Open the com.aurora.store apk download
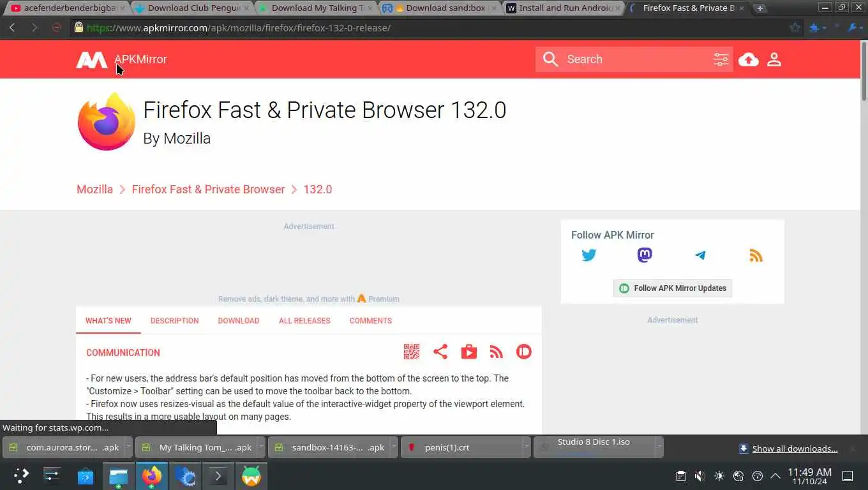The width and height of the screenshot is (868, 490). 63,447
